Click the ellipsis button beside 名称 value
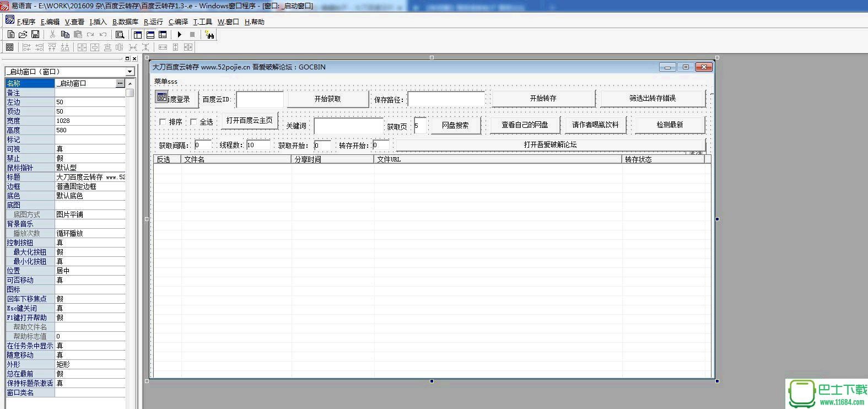 point(120,83)
